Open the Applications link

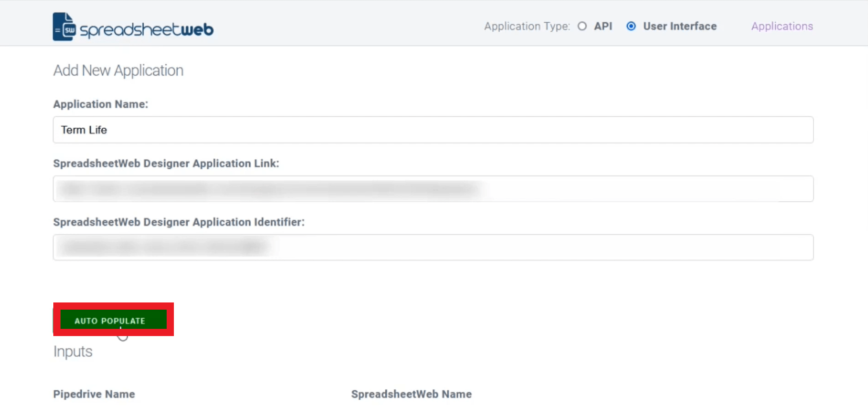(782, 26)
